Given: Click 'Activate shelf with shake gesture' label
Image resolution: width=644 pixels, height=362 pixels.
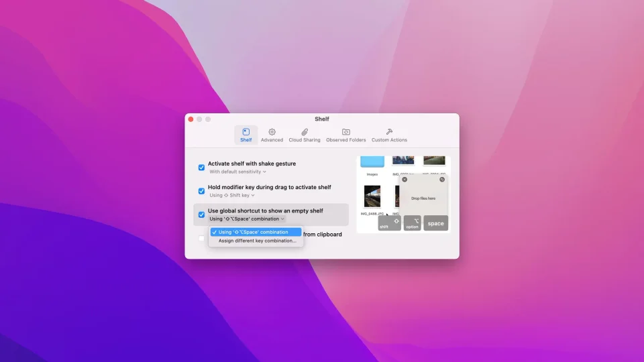Looking at the screenshot, I should [x=252, y=164].
